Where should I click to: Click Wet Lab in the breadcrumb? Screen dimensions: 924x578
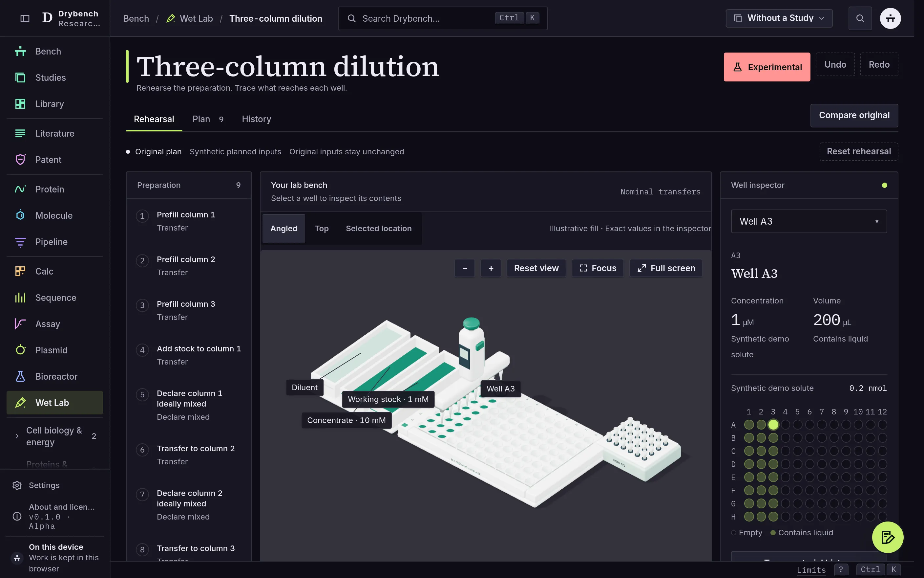tap(190, 18)
